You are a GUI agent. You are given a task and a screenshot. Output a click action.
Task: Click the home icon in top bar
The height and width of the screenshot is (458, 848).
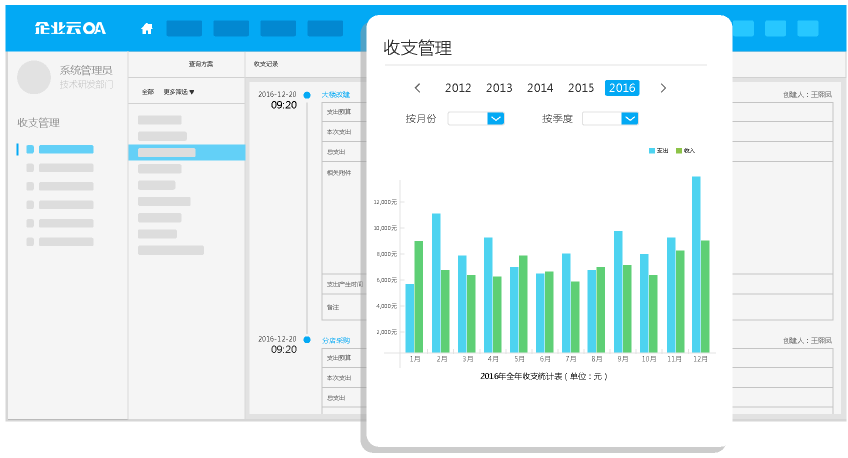click(x=147, y=28)
